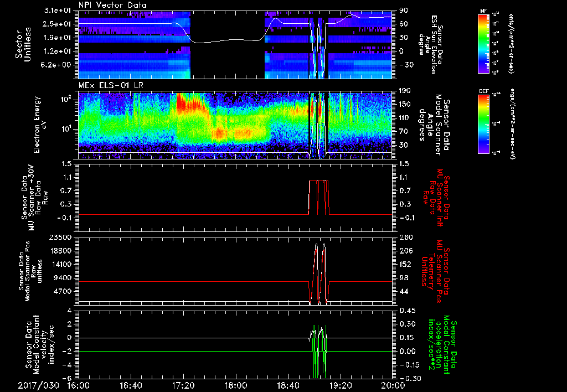Click the black data gap in NPI panel
The image size is (567, 392).
[x=228, y=44]
